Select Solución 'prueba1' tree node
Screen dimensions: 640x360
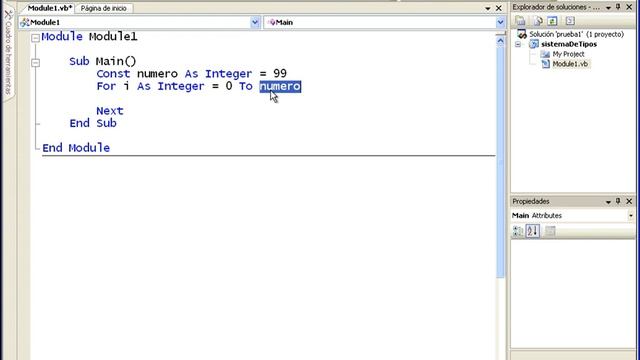[576, 34]
